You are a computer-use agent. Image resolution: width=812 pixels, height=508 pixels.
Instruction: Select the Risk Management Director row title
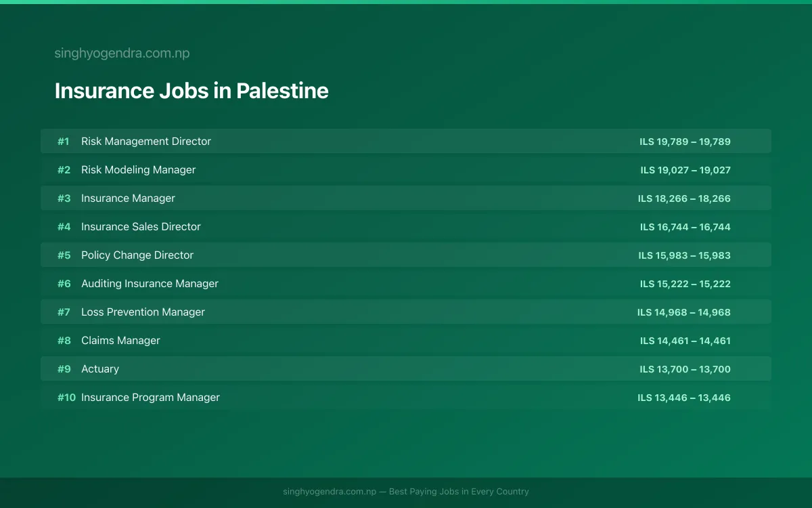(146, 142)
